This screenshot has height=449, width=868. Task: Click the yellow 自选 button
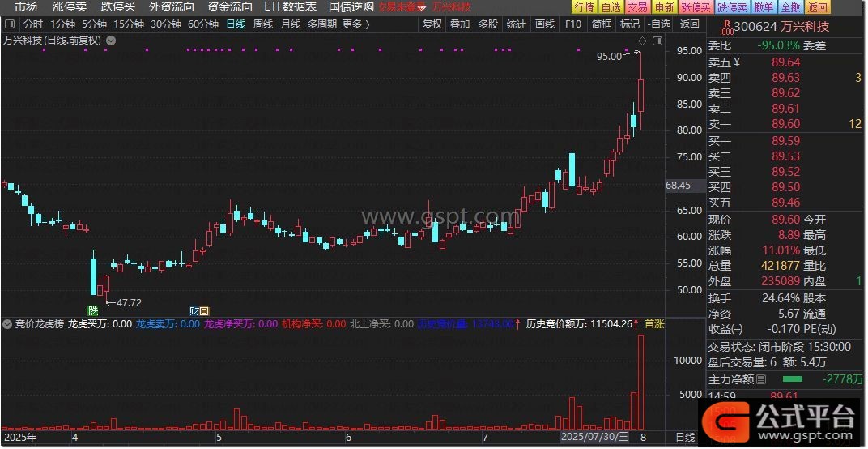[611, 7]
